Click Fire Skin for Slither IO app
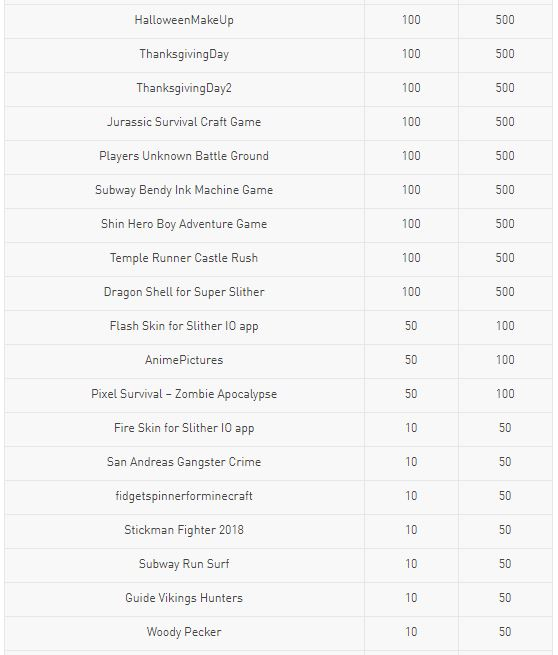This screenshot has width=558, height=655. pos(184,428)
